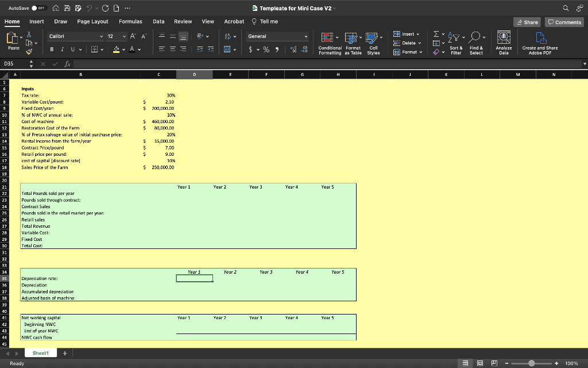
Task: Click the Share button
Action: pos(527,22)
